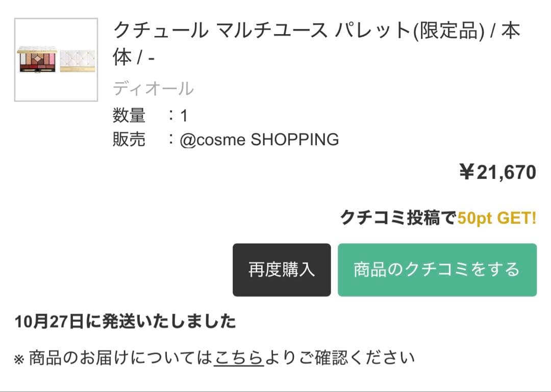Select the @cosme SHOPPING seller name
This screenshot has width=551, height=392.
[x=259, y=139]
